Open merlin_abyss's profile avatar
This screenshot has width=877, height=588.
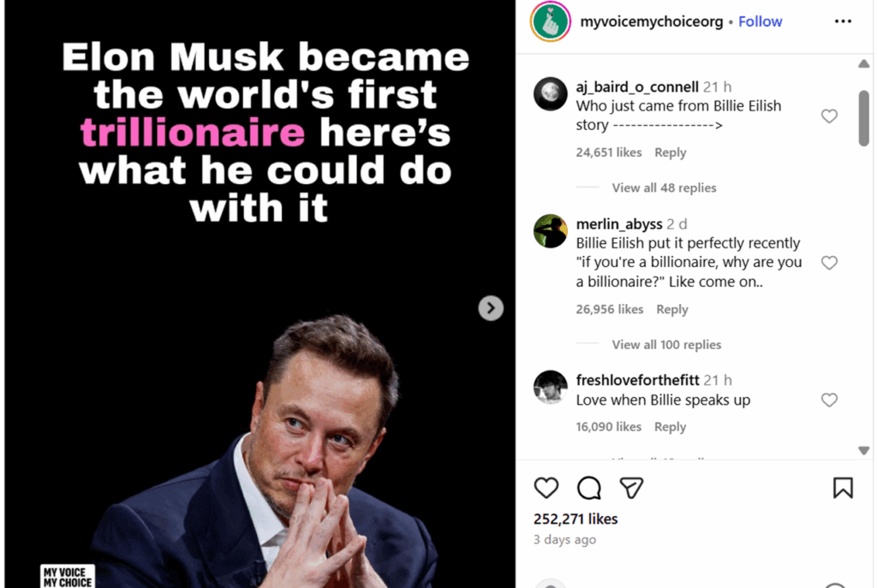coord(551,231)
